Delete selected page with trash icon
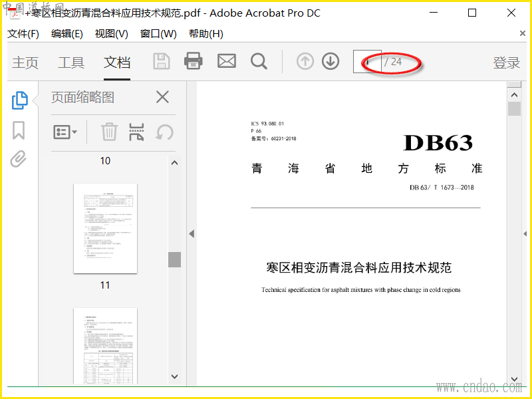Image resolution: width=532 pixels, height=399 pixels. coord(109,132)
